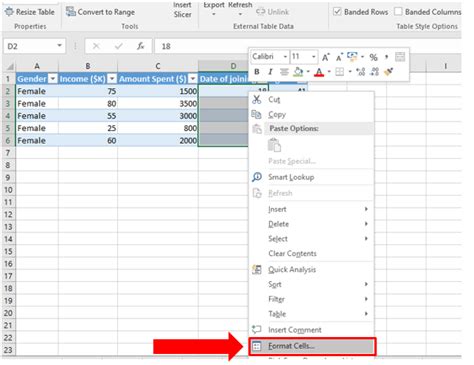Viewport: 474px width, 365px height.
Task: Open the Table submenu
Action: 311,314
